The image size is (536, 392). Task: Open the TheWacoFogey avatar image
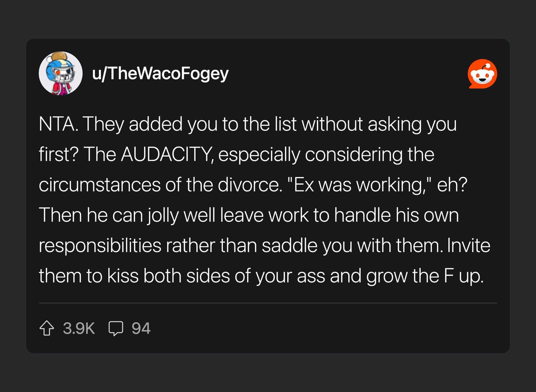(x=61, y=73)
